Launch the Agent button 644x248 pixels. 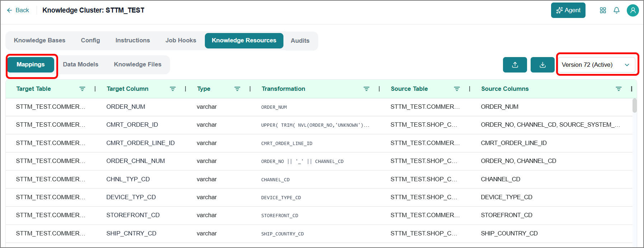(x=568, y=10)
